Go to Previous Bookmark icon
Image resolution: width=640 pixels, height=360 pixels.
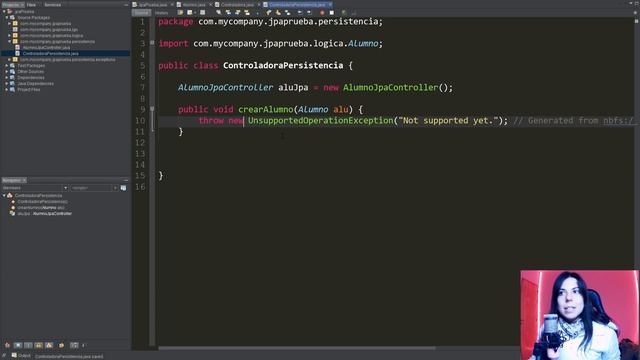click(x=268, y=13)
